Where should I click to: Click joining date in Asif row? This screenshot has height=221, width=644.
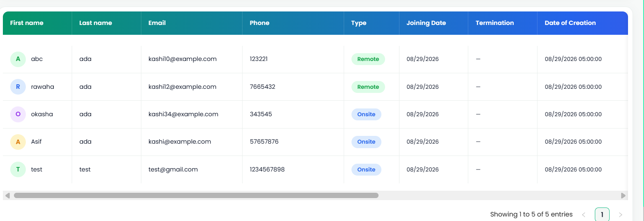pos(422,142)
